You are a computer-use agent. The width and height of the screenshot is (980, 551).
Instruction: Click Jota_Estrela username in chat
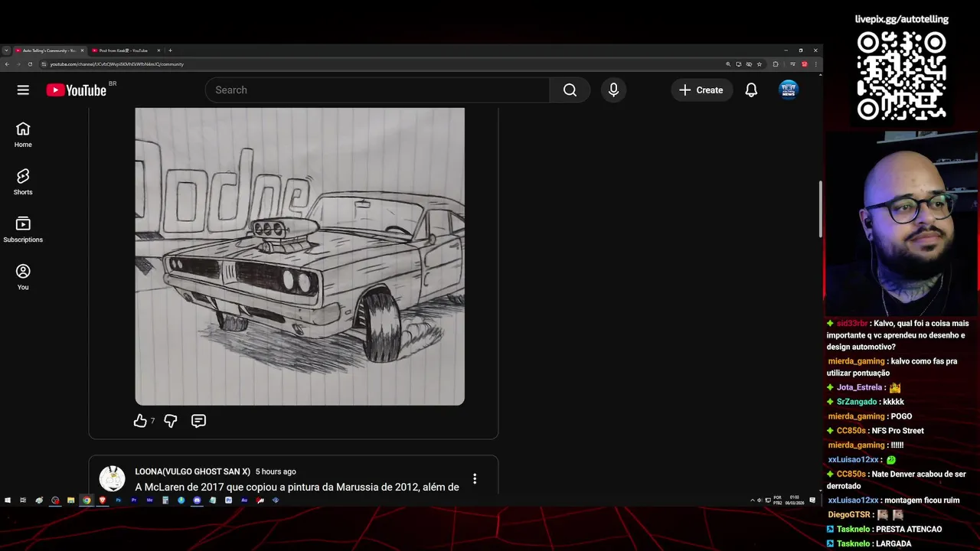click(859, 387)
